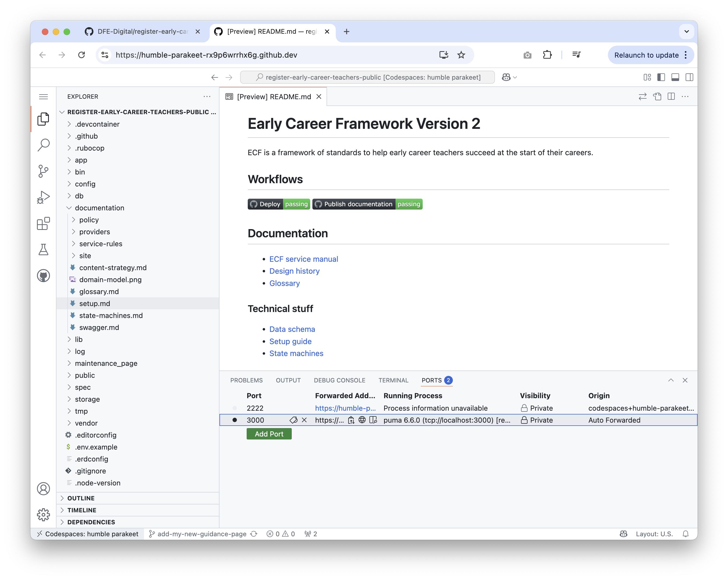The height and width of the screenshot is (580, 728).
Task: Toggle the bottom panel visibility
Action: (x=675, y=77)
